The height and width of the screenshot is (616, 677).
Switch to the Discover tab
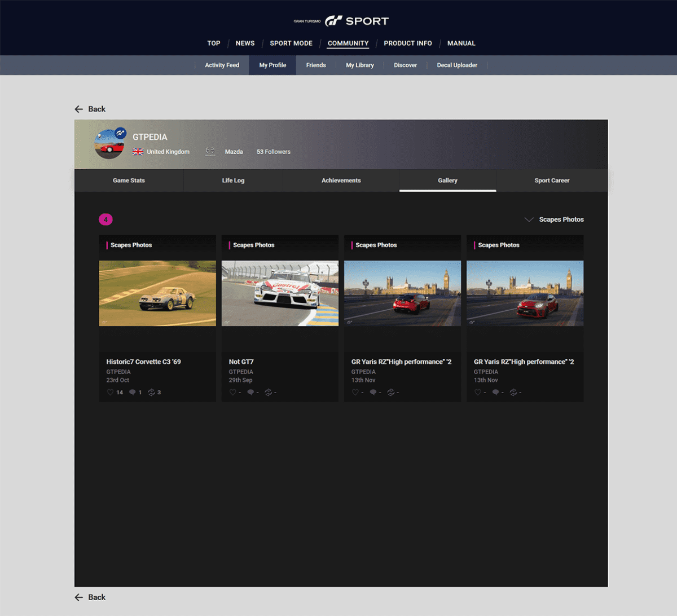[x=405, y=65]
